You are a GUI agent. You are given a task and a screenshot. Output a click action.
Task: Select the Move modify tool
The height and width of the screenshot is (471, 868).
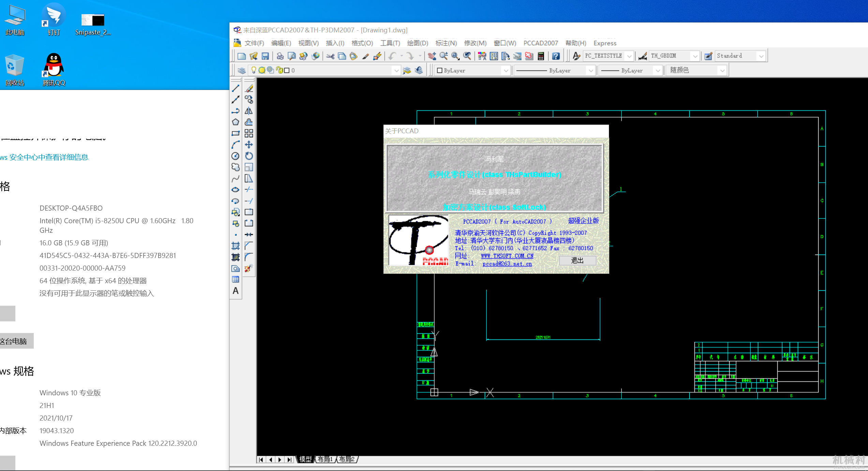[x=249, y=145]
